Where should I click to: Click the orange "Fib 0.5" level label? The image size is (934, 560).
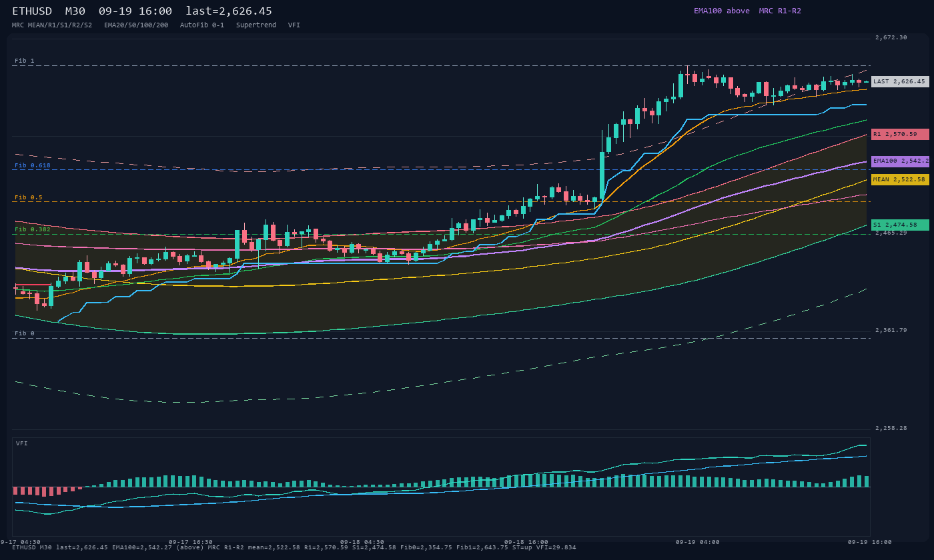click(x=29, y=197)
